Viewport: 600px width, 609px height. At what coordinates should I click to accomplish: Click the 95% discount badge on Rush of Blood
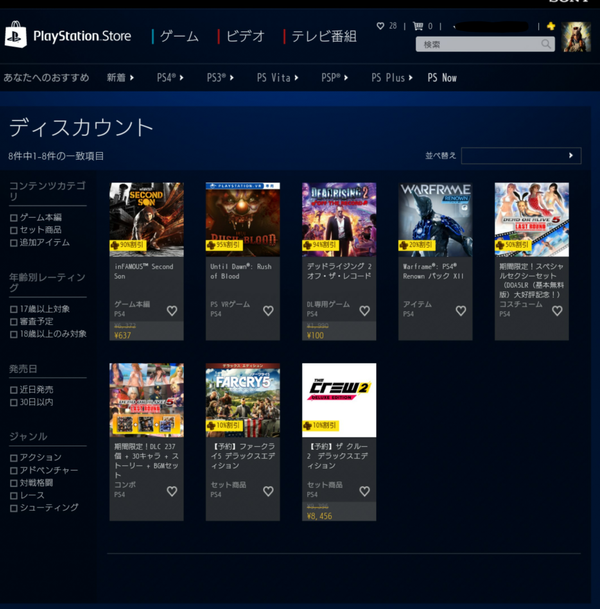pyautogui.click(x=224, y=245)
